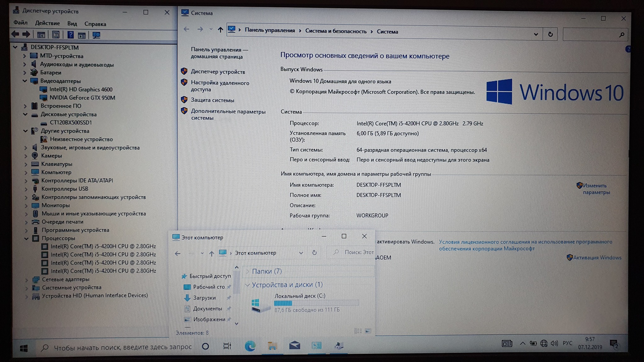Click the volume speaker tray icon

554,343
